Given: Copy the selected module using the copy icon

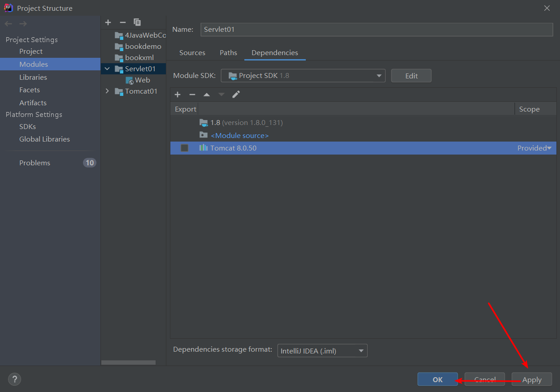Looking at the screenshot, I should (x=137, y=22).
